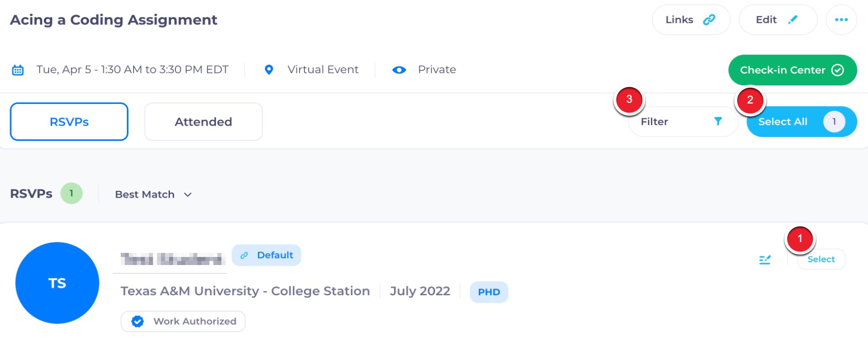
Task: Click the calendar icon beside event date
Action: pyautogui.click(x=18, y=70)
